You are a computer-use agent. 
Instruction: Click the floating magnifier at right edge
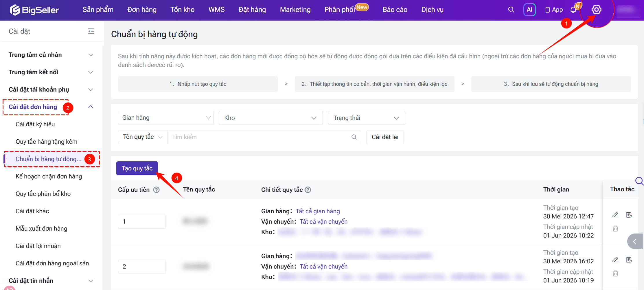tap(639, 181)
